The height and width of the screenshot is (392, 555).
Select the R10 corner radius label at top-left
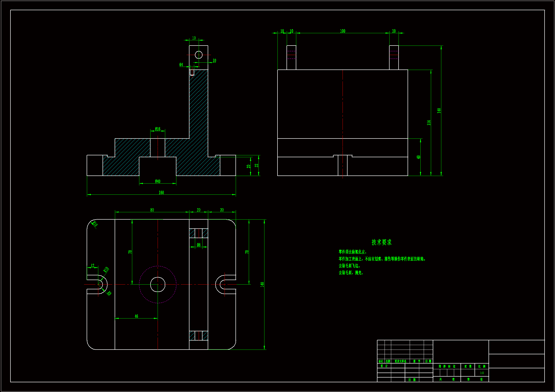coord(95,224)
